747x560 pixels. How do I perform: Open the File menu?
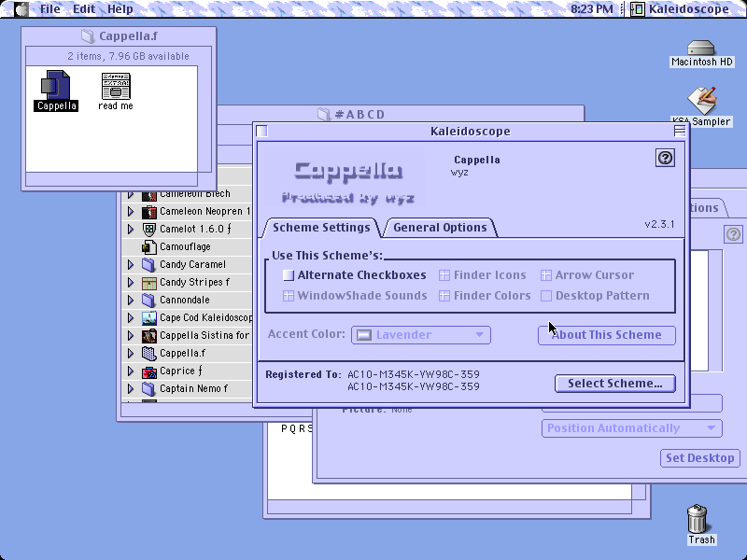click(50, 8)
